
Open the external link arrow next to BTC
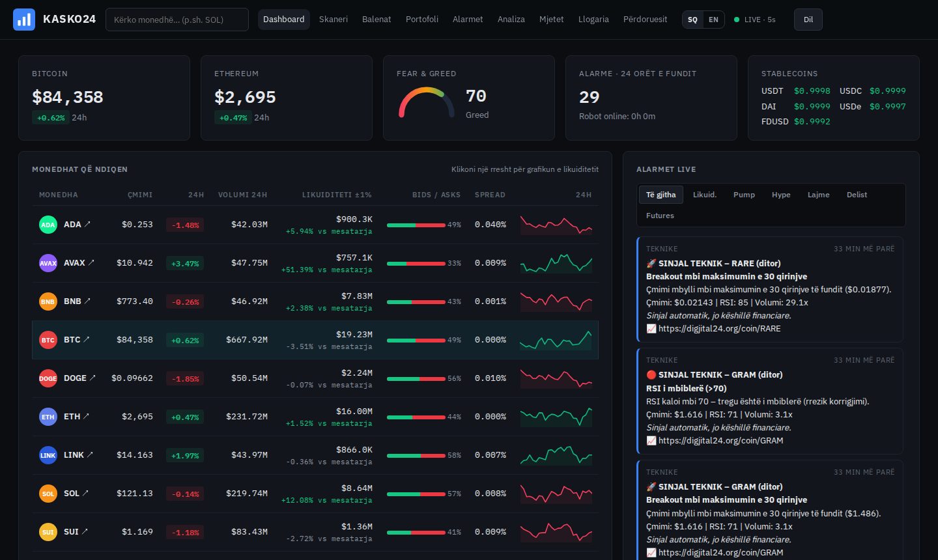87,339
